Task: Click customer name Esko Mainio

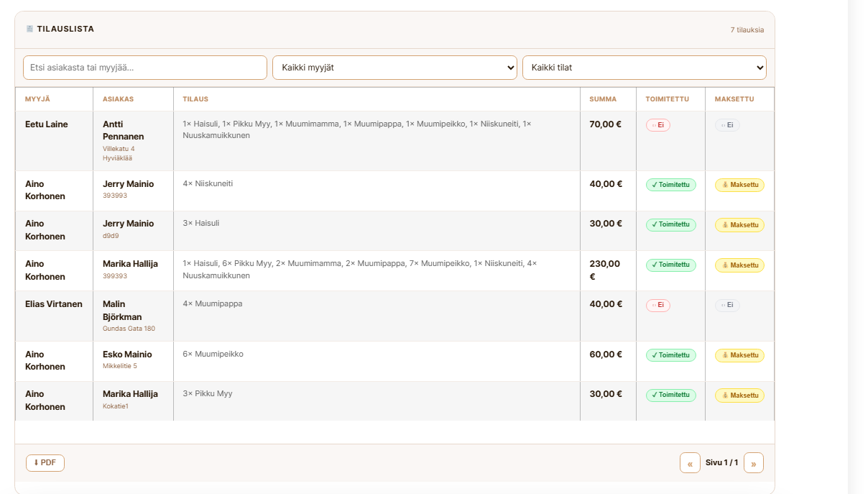Action: point(127,355)
